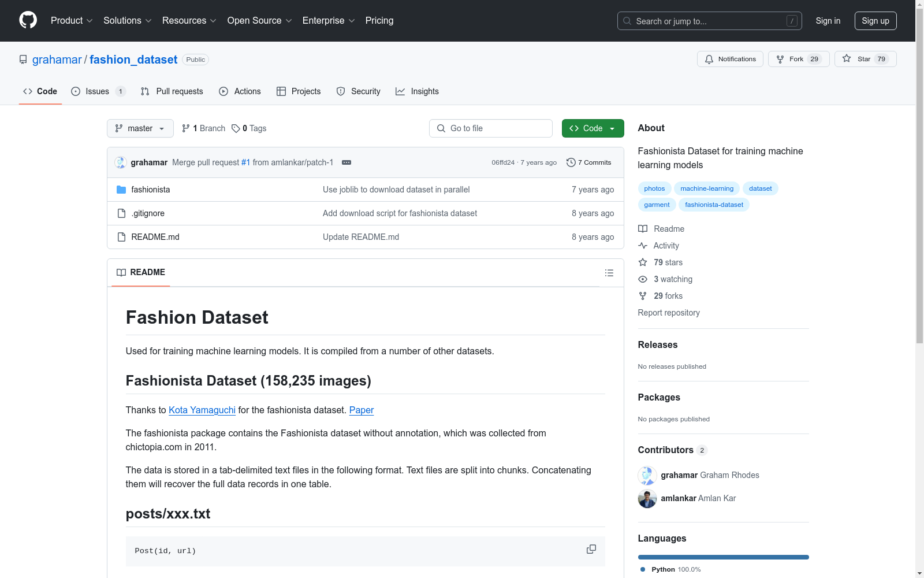Click the commit history clock icon
This screenshot has height=578, width=924.
pyautogui.click(x=571, y=162)
